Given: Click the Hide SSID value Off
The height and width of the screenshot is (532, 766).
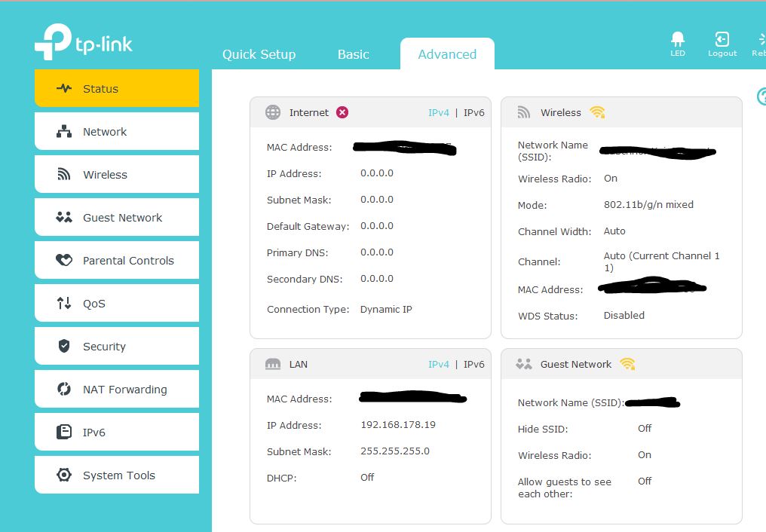Looking at the screenshot, I should click(645, 429).
